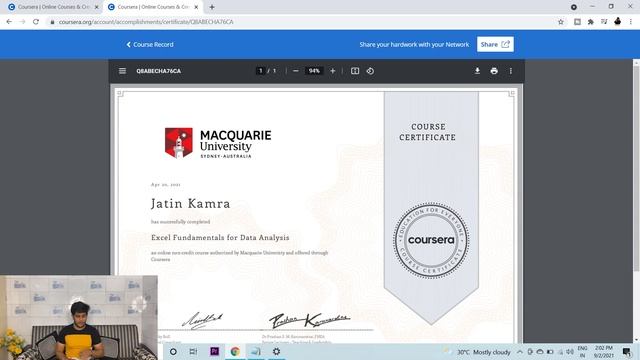The width and height of the screenshot is (640, 360).
Task: Open the clock showing 2:02 PM
Action: tap(604, 352)
